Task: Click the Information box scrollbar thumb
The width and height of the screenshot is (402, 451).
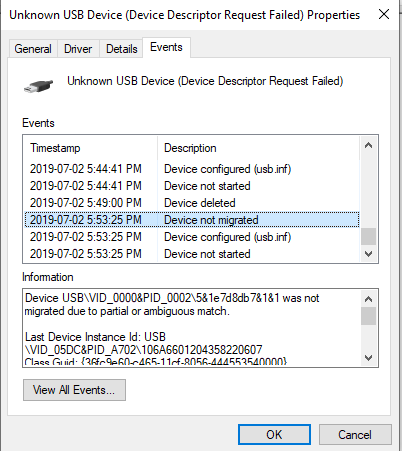Action: click(368, 316)
